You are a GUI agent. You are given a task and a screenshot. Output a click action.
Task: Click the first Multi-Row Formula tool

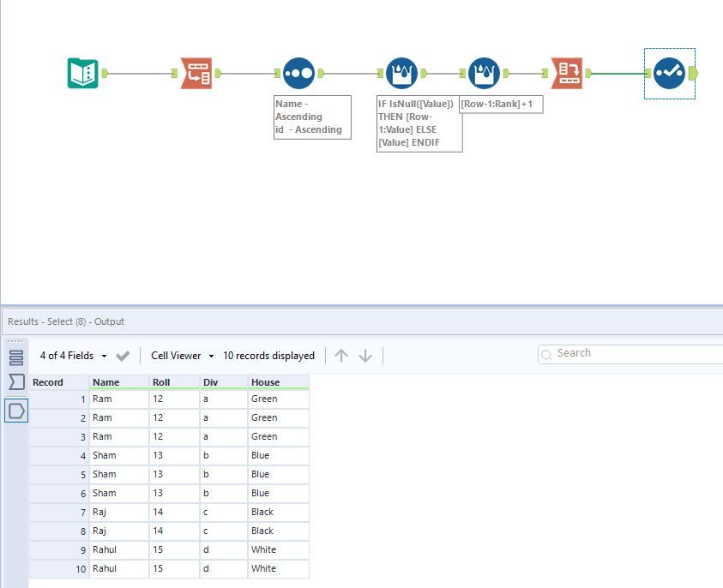pyautogui.click(x=401, y=73)
